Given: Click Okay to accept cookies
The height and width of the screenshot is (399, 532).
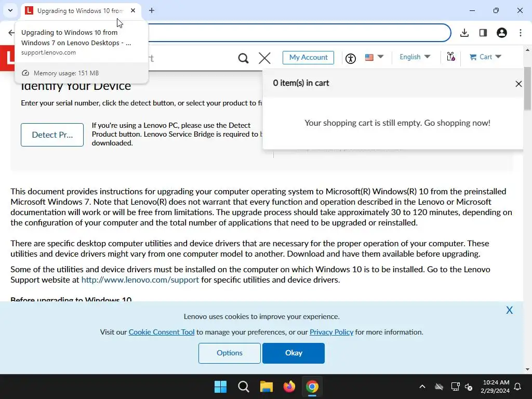Looking at the screenshot, I should tap(294, 353).
